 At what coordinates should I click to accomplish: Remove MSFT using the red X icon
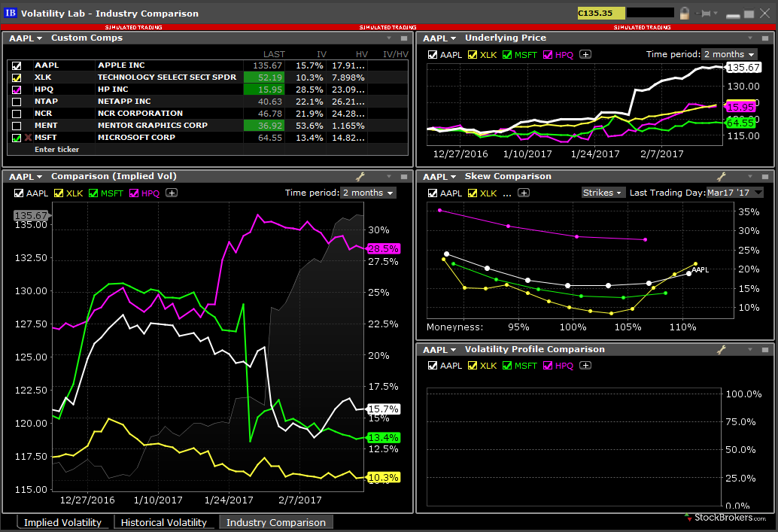pyautogui.click(x=29, y=138)
